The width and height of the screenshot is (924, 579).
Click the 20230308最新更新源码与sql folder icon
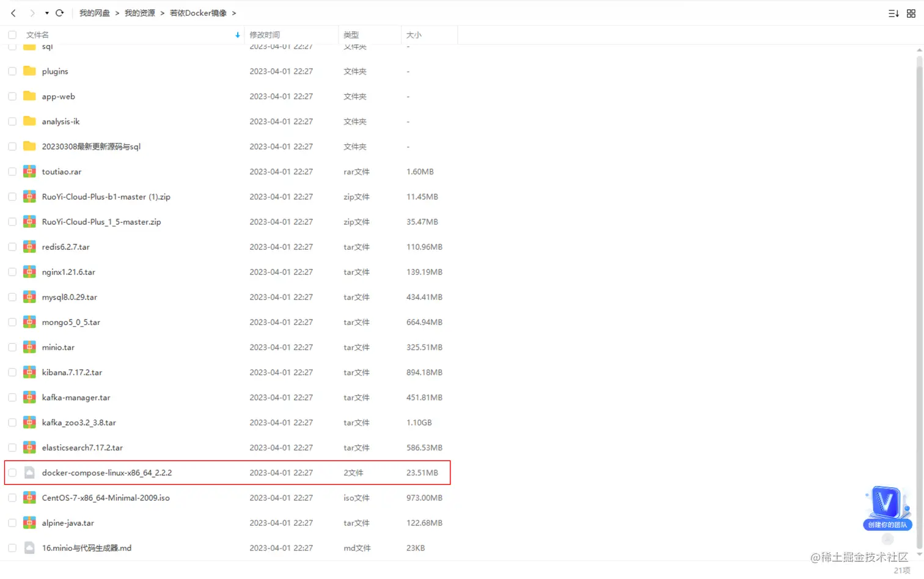(29, 146)
